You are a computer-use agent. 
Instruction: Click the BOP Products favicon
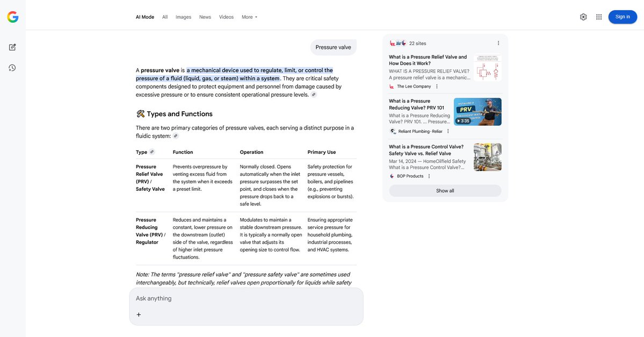click(x=392, y=176)
